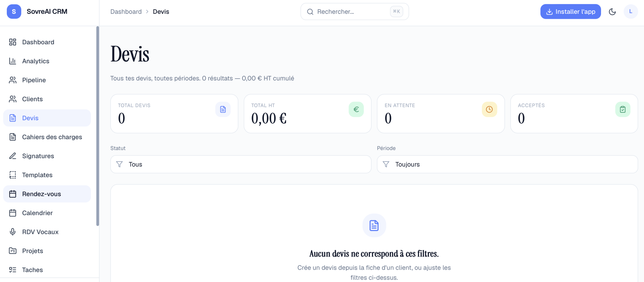Click the Statut funnel filter icon
This screenshot has height=282, width=644.
[x=119, y=164]
